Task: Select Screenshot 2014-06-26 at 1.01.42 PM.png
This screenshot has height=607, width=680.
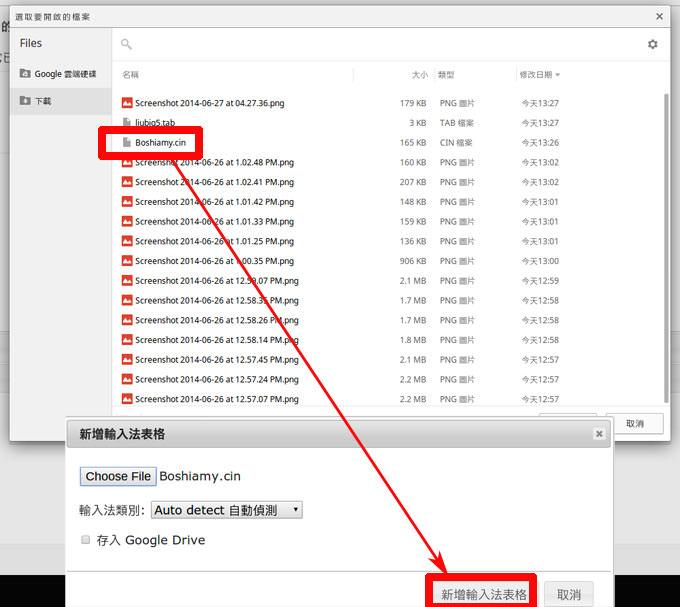Action: (214, 202)
